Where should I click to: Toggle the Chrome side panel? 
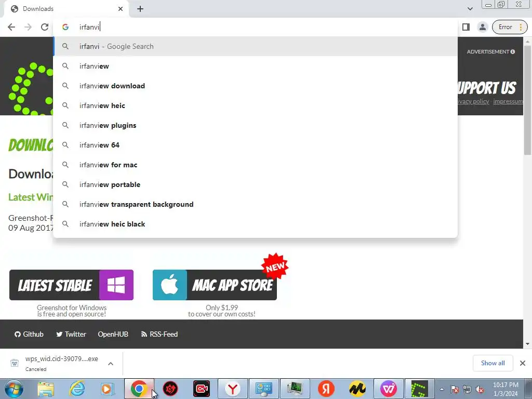(x=466, y=27)
